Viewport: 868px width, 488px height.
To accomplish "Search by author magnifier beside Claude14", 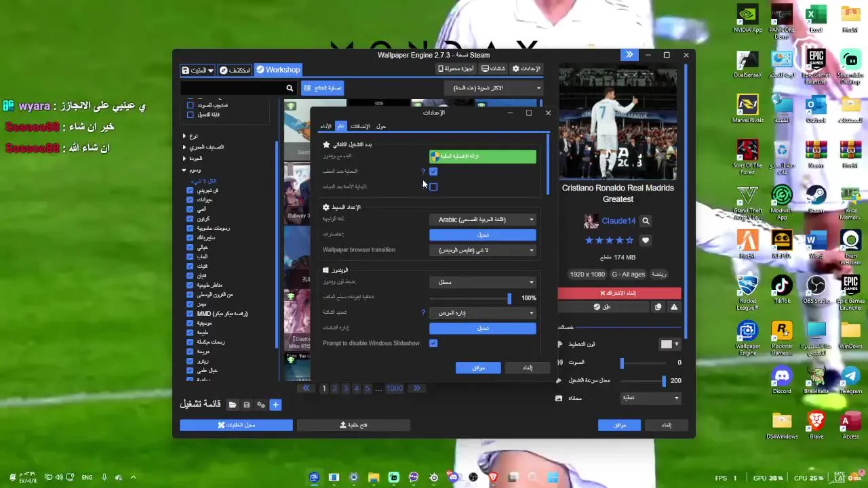I will click(646, 221).
